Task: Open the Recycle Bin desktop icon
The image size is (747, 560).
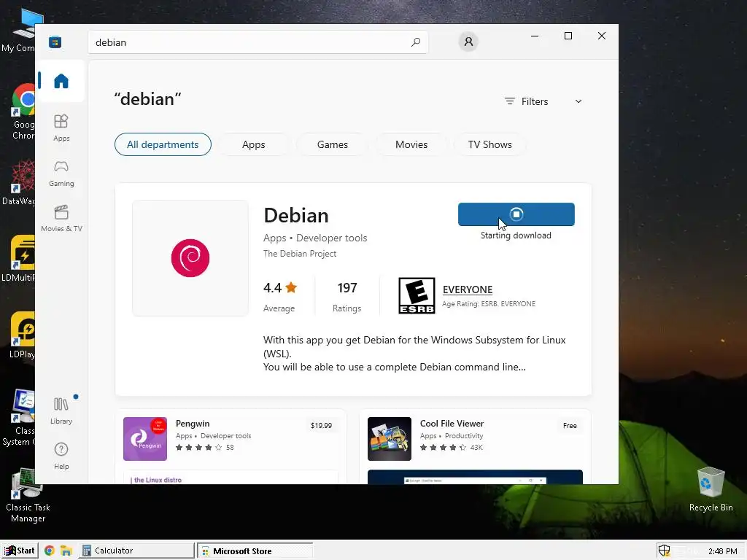Action: [711, 489]
